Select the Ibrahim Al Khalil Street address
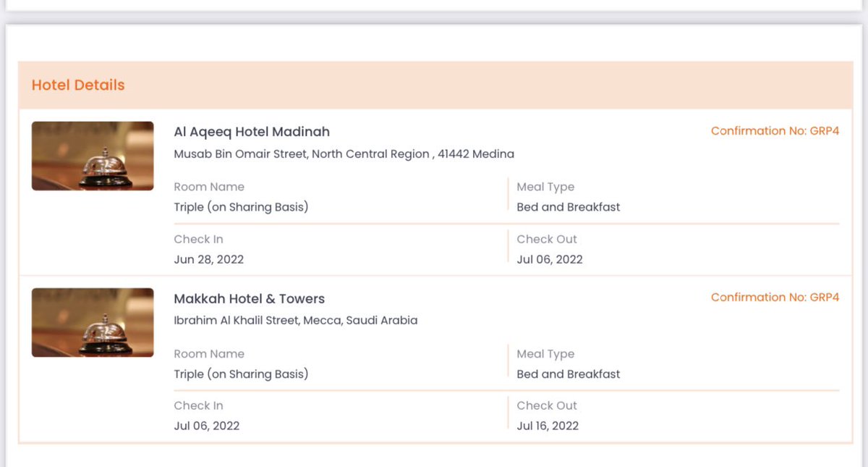Image resolution: width=868 pixels, height=467 pixels. pos(296,320)
